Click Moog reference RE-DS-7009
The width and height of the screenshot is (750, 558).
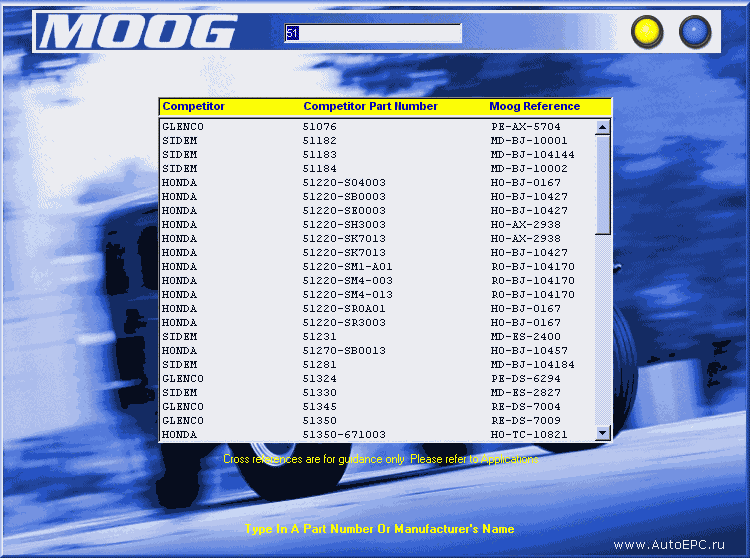[x=526, y=420]
